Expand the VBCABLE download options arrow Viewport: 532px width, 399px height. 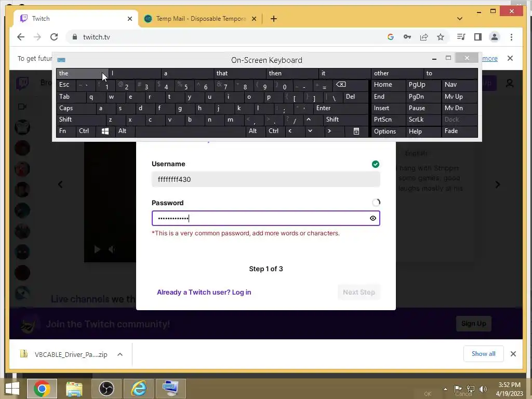click(x=120, y=354)
